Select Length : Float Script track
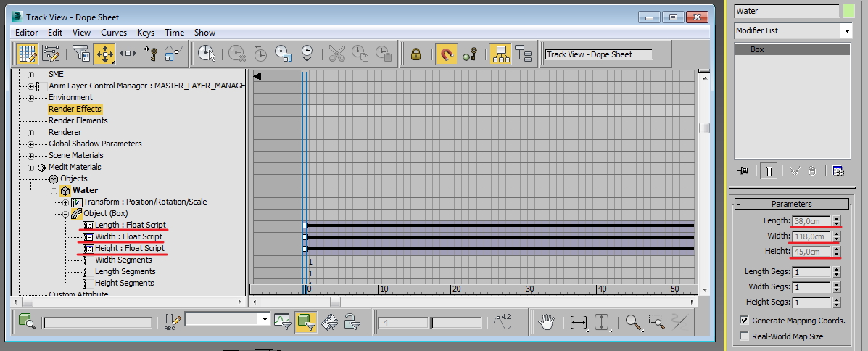868x351 pixels. pyautogui.click(x=130, y=225)
